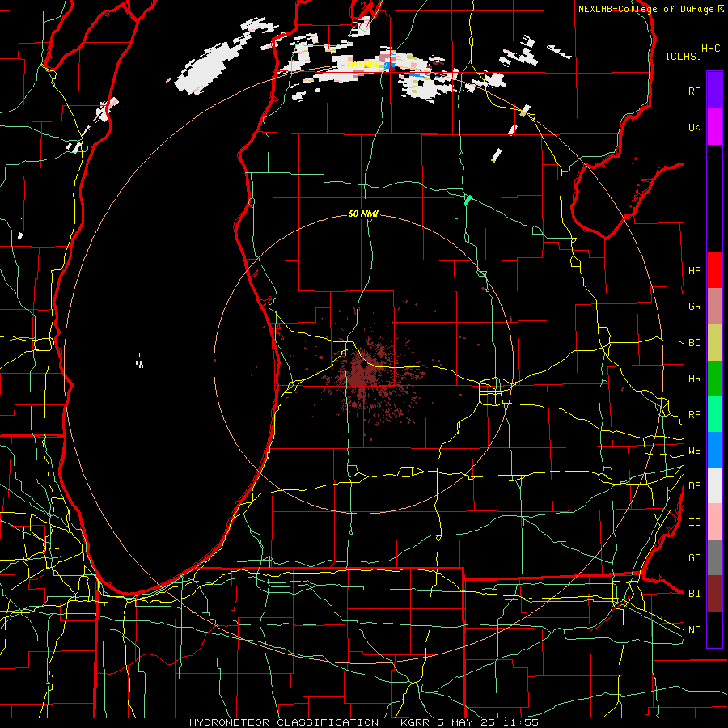Viewport: 728px width, 728px height.
Task: Click the RF purple legend color swatch
Action: 714,91
